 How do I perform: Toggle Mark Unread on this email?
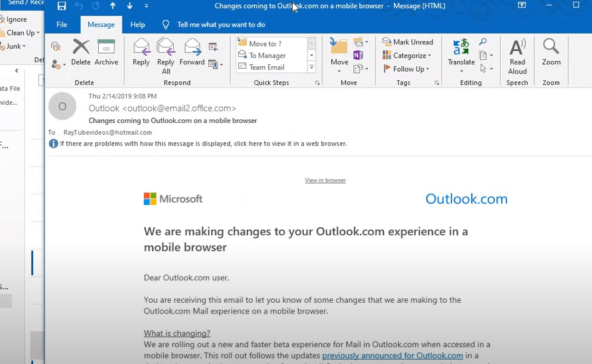click(408, 41)
